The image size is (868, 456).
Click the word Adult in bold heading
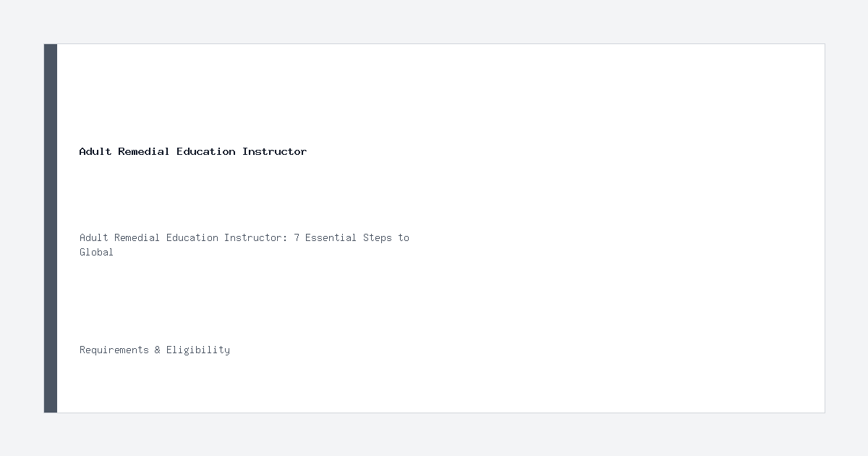95,151
